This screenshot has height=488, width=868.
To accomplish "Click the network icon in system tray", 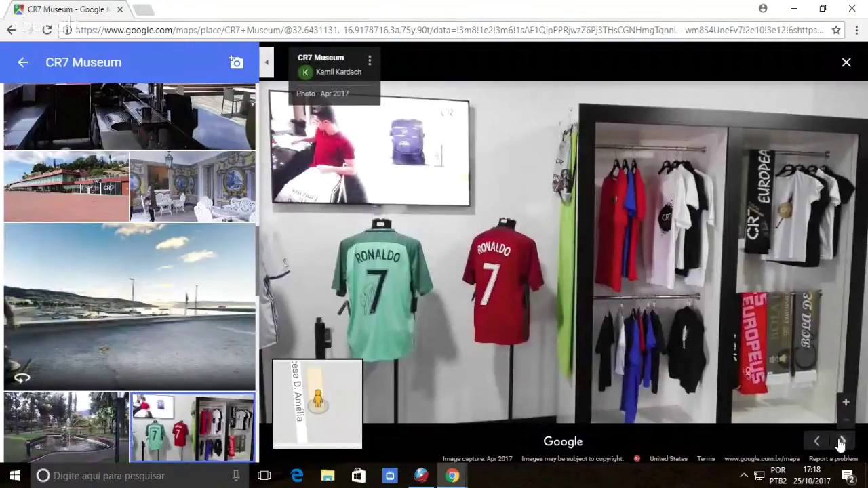I will (759, 476).
